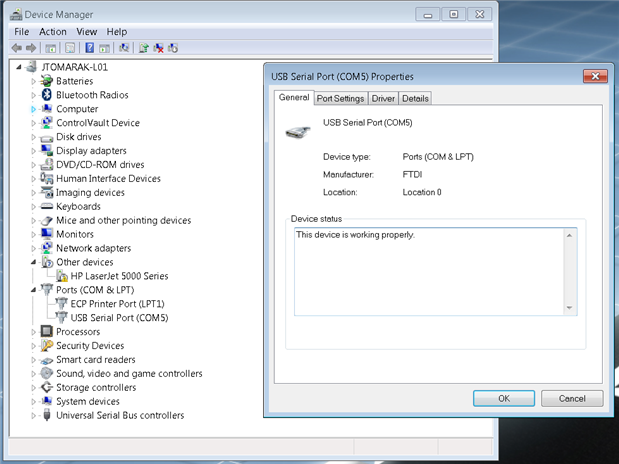Screen dimensions: 619x464
Task: Collapse the JTOMARAK-L01 root node
Action: [x=19, y=67]
